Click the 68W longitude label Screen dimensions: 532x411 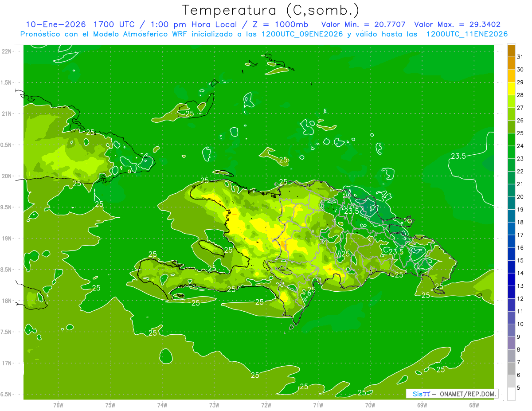(x=474, y=405)
